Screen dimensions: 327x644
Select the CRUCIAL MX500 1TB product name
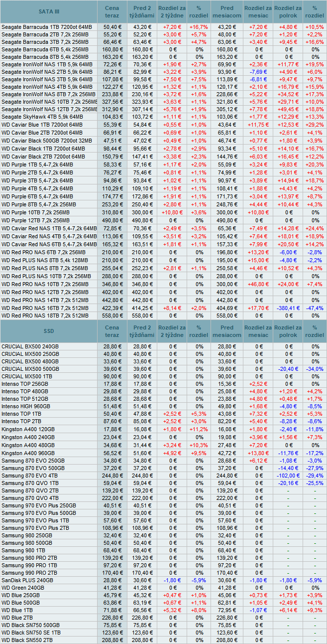click(28, 376)
